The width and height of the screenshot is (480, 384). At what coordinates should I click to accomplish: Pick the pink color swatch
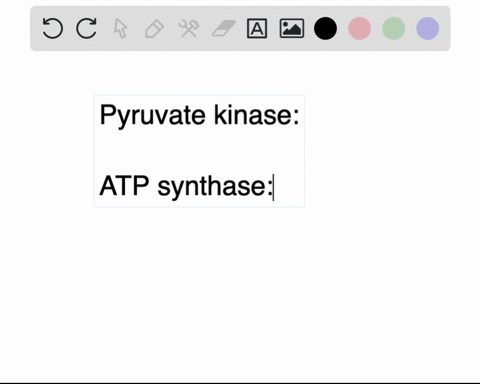point(359,28)
